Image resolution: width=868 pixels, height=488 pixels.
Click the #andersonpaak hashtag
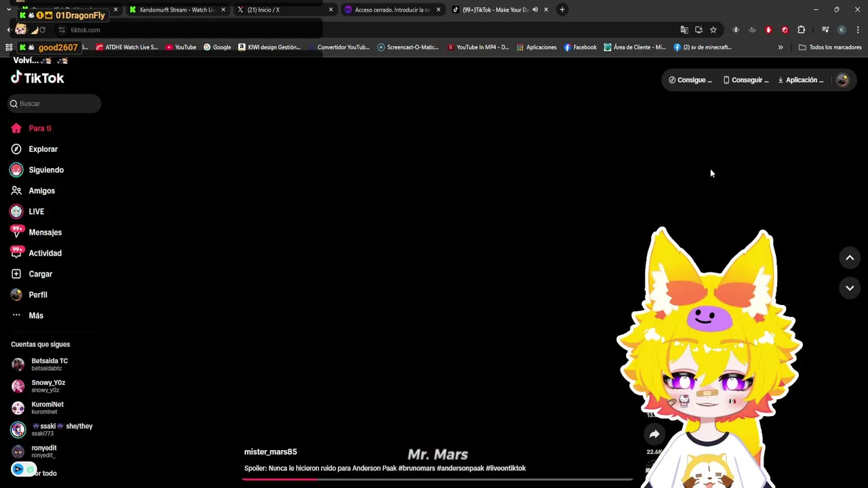[x=460, y=468]
